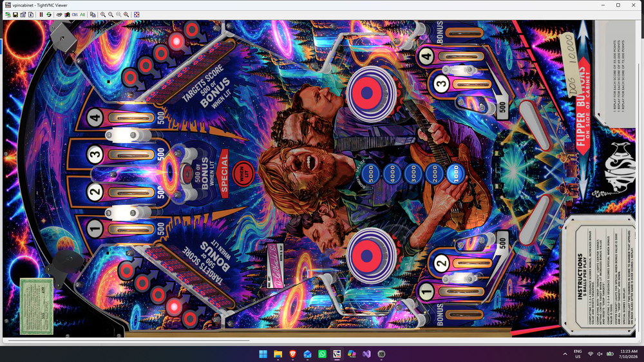Send Ctrl+Alt+Del using the keys icon

point(59,14)
